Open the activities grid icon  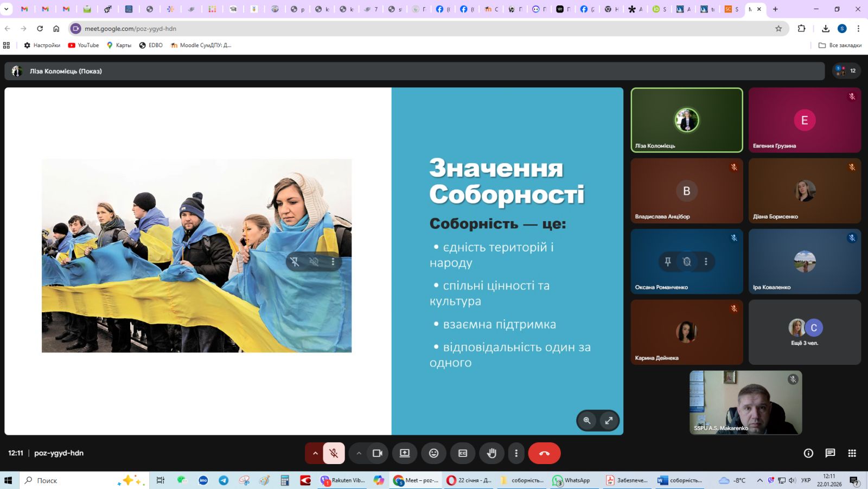click(852, 453)
